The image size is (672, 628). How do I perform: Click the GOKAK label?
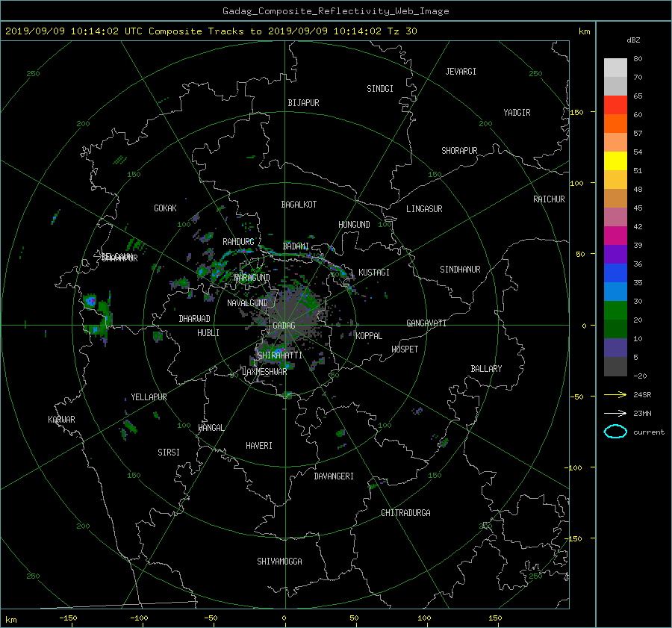tap(165, 208)
